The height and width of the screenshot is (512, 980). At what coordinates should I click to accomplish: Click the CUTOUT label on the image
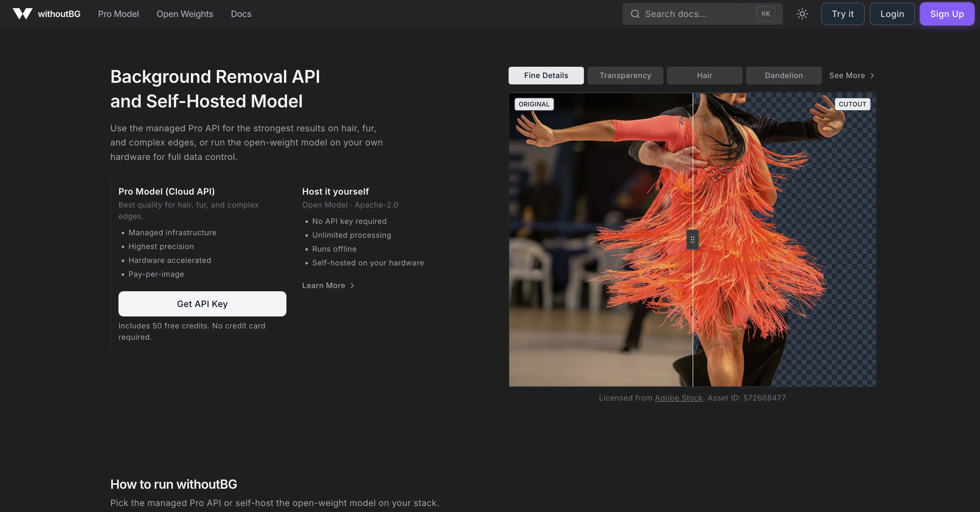(852, 104)
